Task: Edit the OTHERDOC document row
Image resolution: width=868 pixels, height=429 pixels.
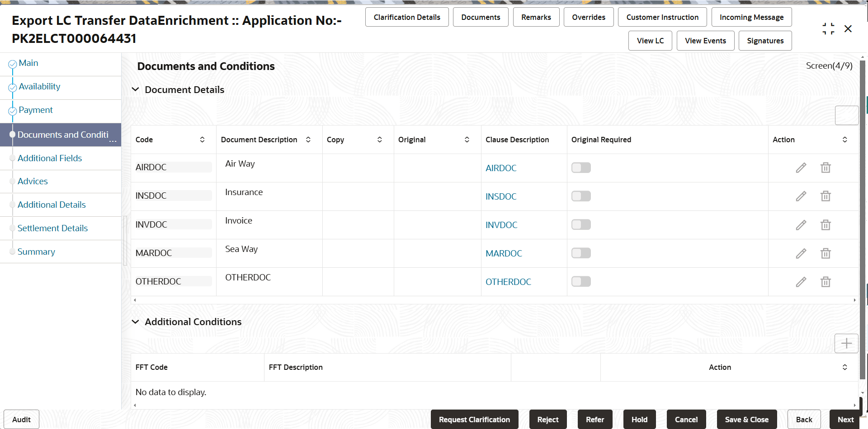Action: click(x=801, y=282)
